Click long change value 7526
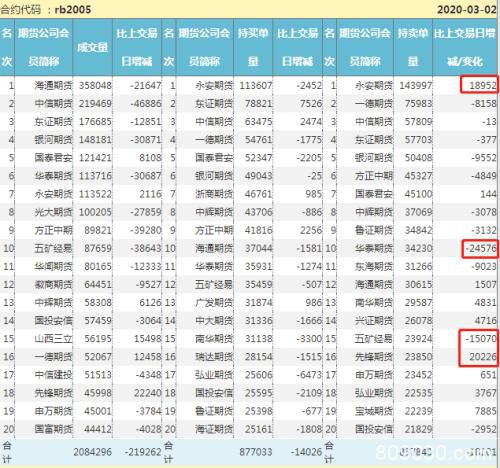The width and height of the screenshot is (500, 468). 311,104
